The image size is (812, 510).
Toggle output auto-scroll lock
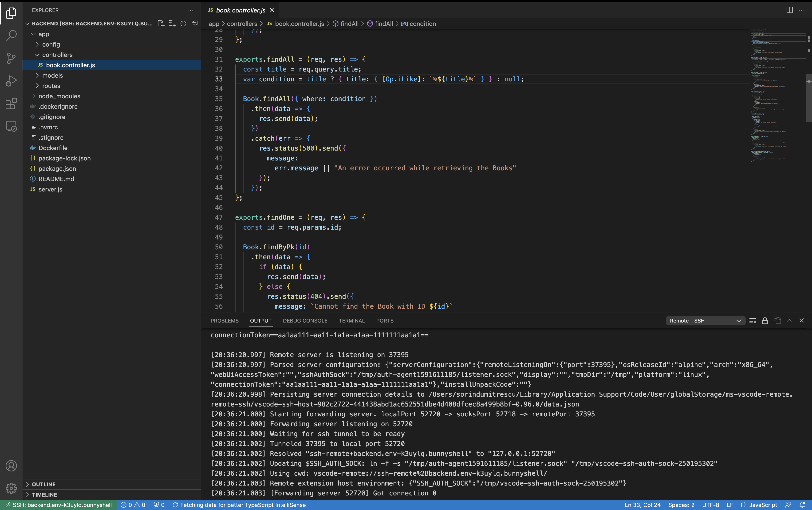click(765, 320)
